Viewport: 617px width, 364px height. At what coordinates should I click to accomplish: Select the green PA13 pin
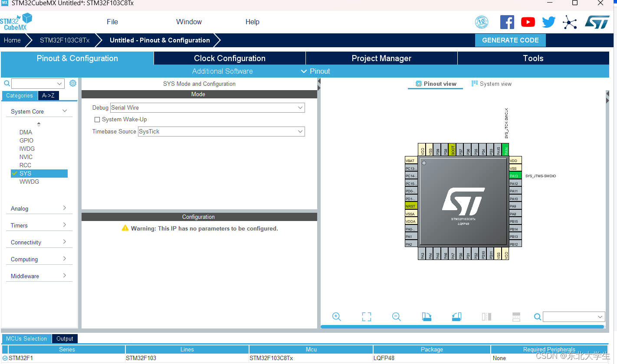(x=515, y=176)
